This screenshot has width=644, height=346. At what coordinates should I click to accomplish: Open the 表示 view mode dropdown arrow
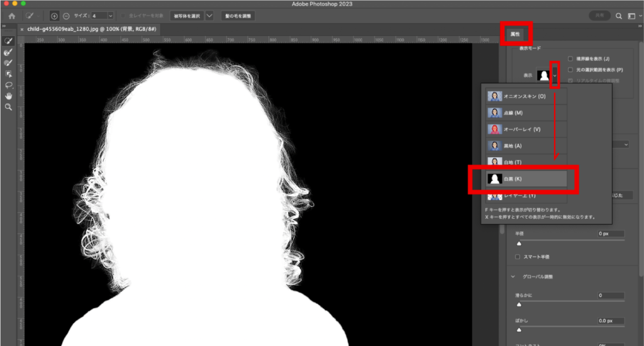555,75
